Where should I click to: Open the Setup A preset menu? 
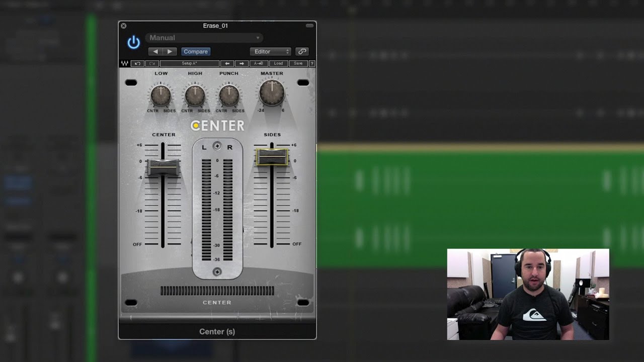click(x=190, y=63)
